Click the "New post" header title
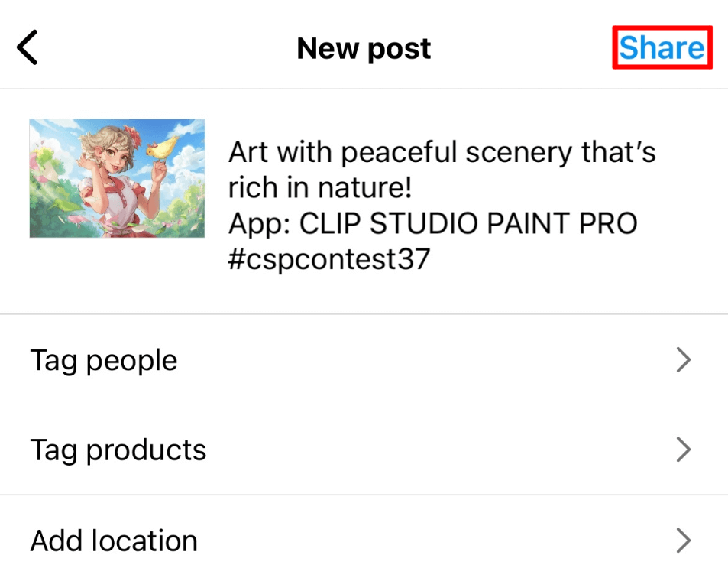 364,49
